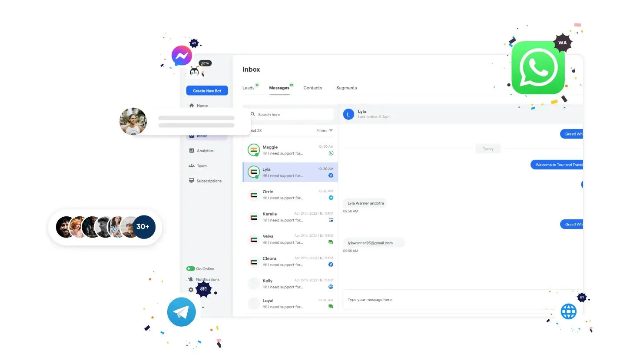The image size is (643, 364).
Task: Click the bot mascot logo with BETA
Action: [x=195, y=71]
